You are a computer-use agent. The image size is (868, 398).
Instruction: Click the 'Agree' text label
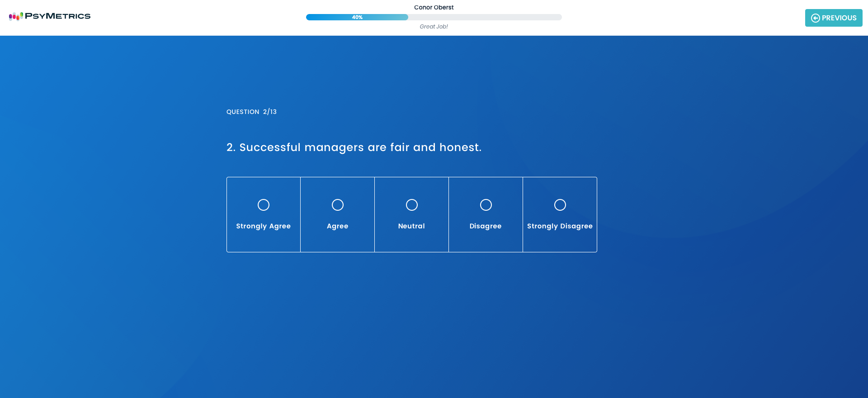point(338,226)
